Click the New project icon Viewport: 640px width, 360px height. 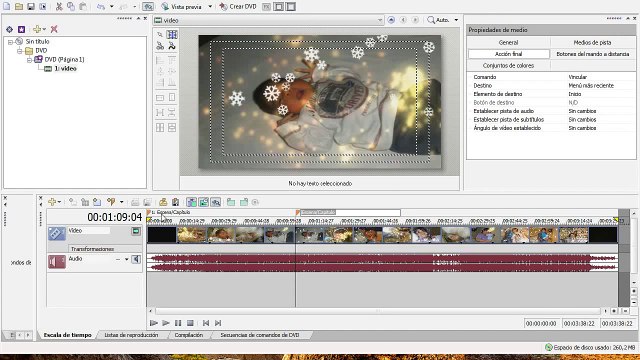(x=7, y=7)
